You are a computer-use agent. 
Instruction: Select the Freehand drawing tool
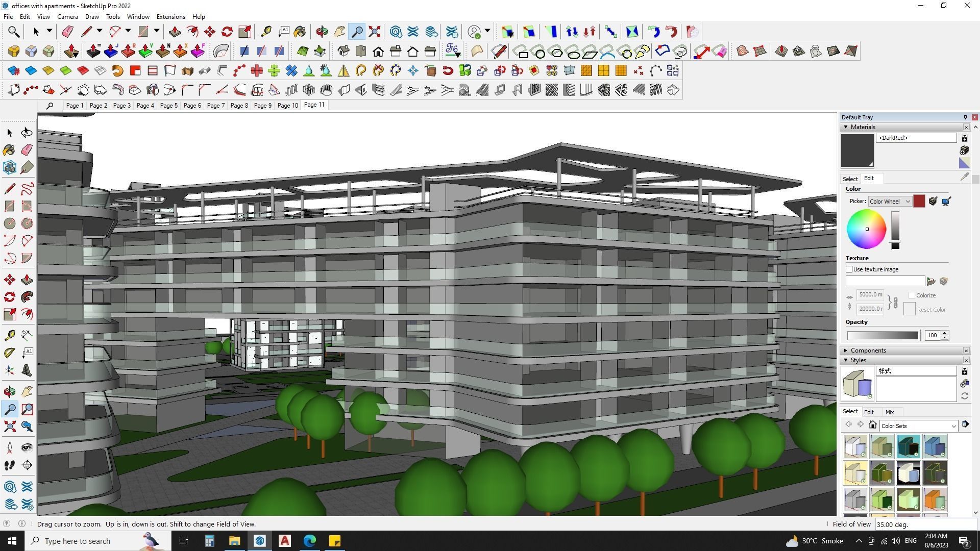27,189
